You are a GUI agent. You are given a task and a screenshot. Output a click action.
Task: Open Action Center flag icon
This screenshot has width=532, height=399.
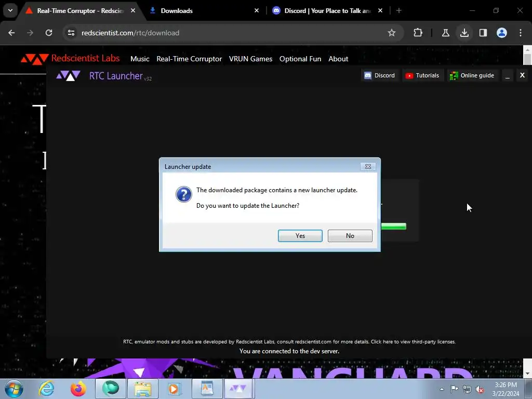pos(454,389)
